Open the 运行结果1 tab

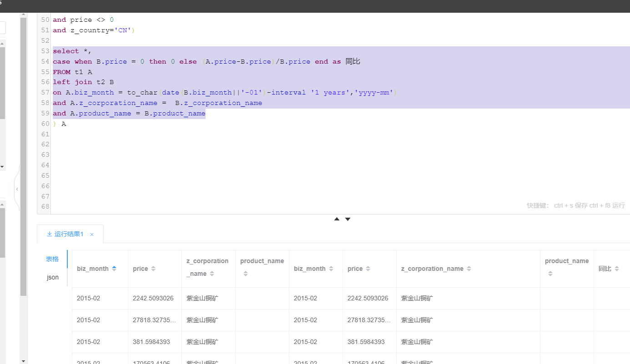69,234
